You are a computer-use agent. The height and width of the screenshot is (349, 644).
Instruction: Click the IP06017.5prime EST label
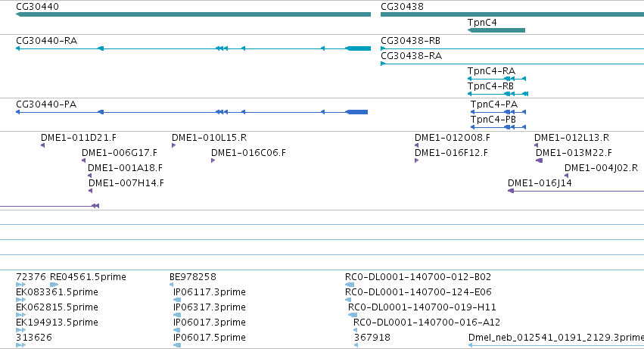[x=210, y=338]
